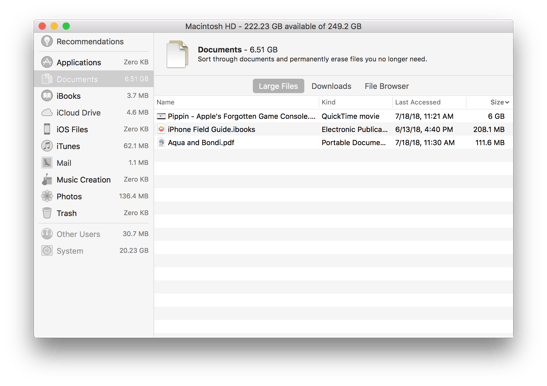Screen dimensions: 547x386
Task: Click the Mail stamp icon
Action: 47,163
